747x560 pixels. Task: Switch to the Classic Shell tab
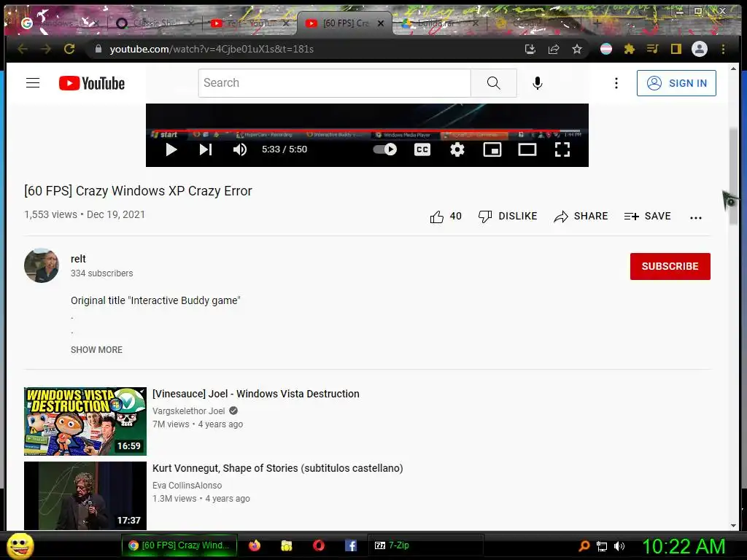(x=153, y=23)
